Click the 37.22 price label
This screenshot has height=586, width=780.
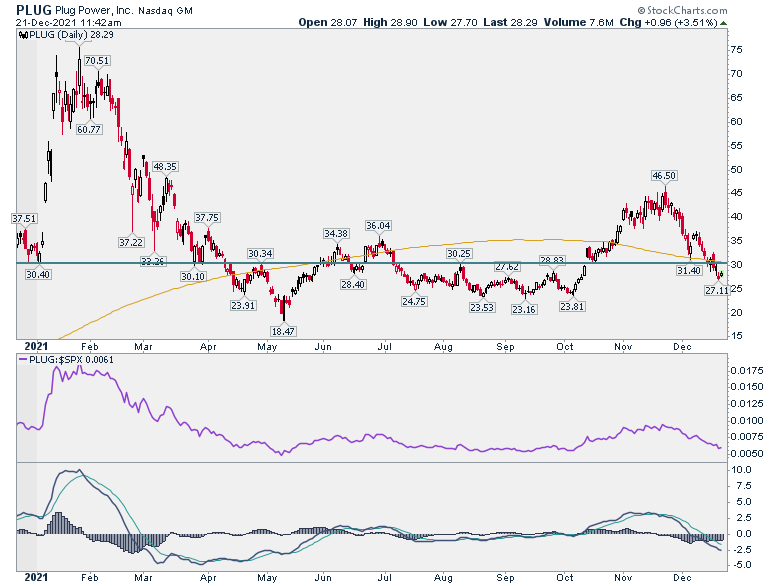(131, 242)
